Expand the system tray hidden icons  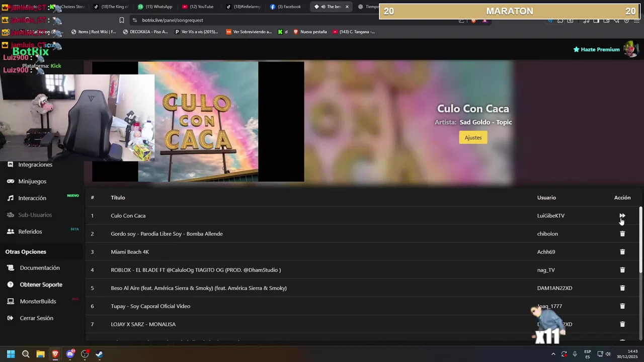553,354
